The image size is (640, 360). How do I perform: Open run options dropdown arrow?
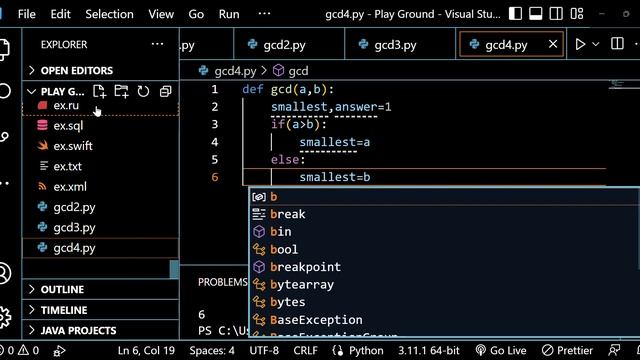[x=596, y=44]
